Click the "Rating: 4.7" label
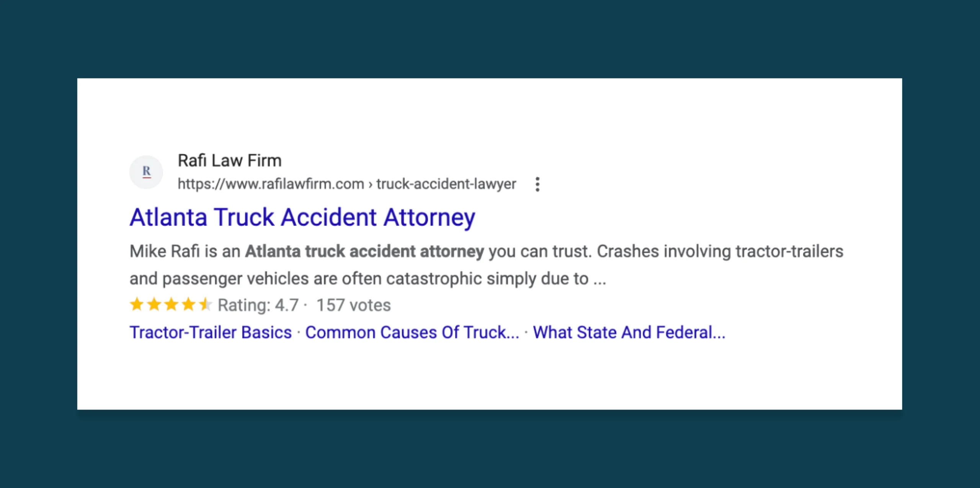This screenshot has width=980, height=488. click(x=258, y=305)
